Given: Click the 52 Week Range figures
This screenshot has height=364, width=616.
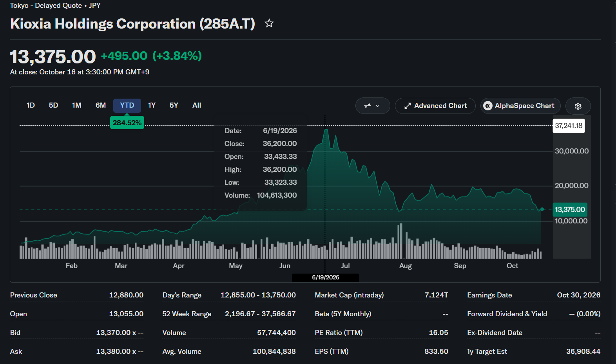Looking at the screenshot, I should [260, 314].
